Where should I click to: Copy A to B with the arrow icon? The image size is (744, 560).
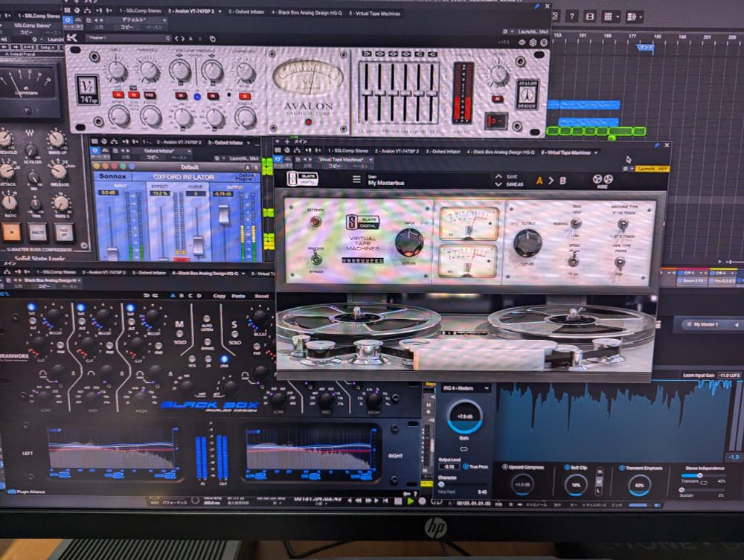pos(551,181)
